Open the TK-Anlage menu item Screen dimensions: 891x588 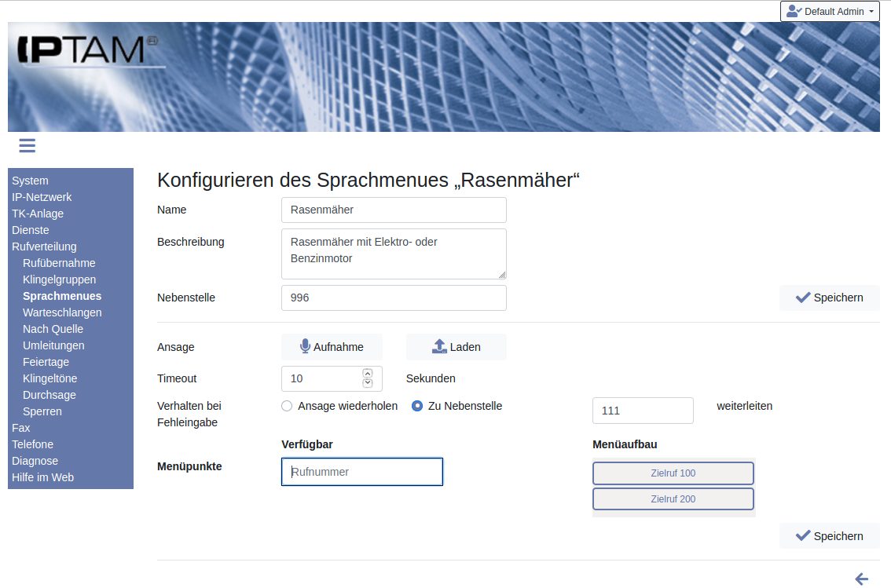point(38,214)
